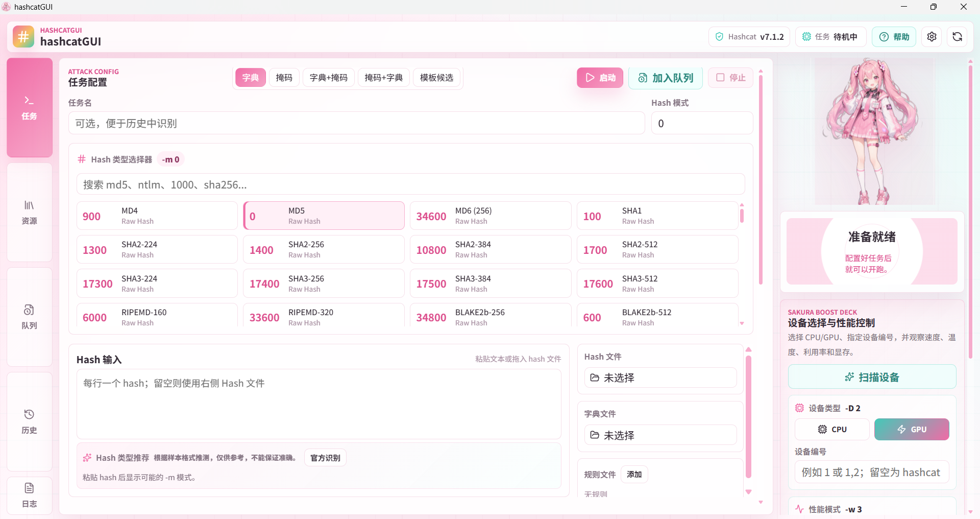Click the hashcatGUI hash logo icon

pyautogui.click(x=23, y=37)
